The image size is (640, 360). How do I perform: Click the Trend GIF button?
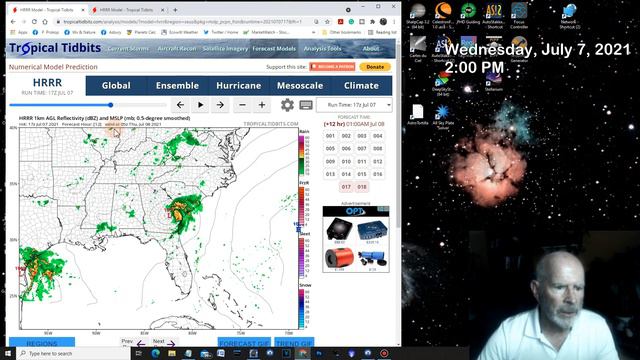click(x=294, y=342)
